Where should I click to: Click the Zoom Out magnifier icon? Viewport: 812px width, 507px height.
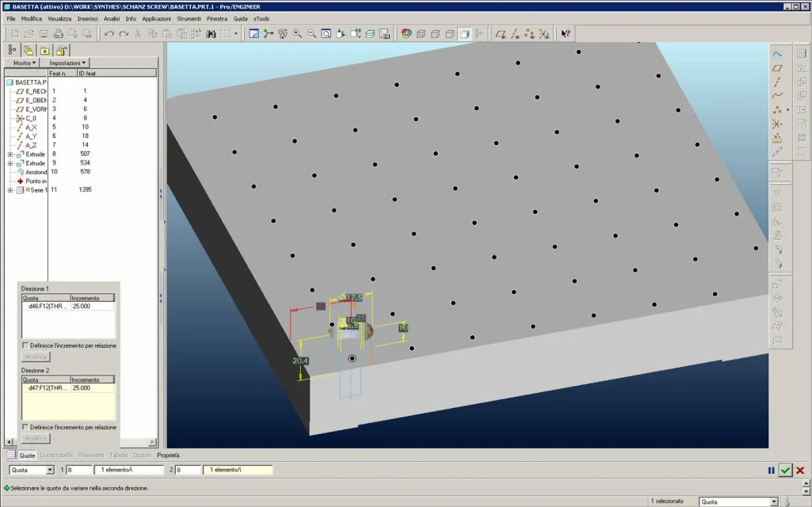click(312, 34)
